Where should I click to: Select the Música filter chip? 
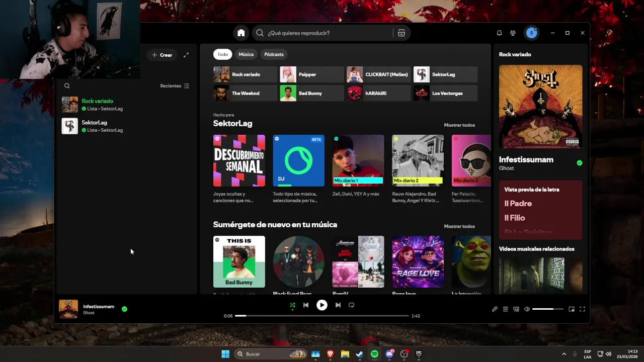[x=246, y=54]
